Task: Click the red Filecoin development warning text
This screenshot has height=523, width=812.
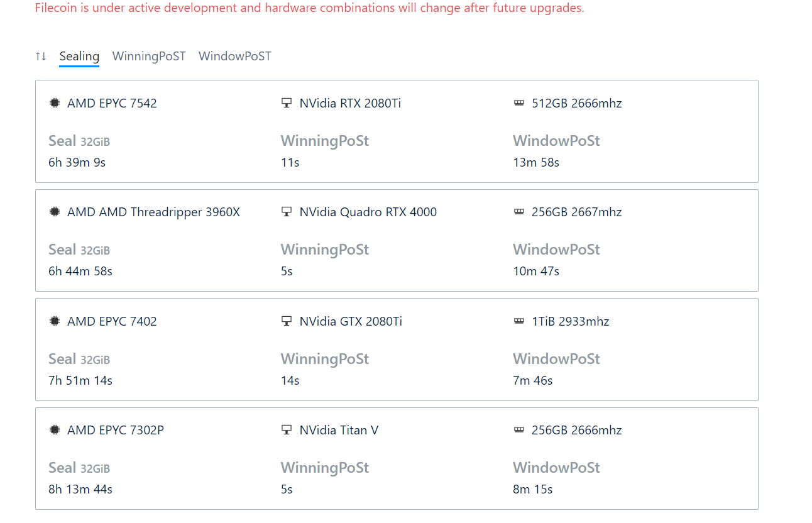Action: click(x=310, y=9)
